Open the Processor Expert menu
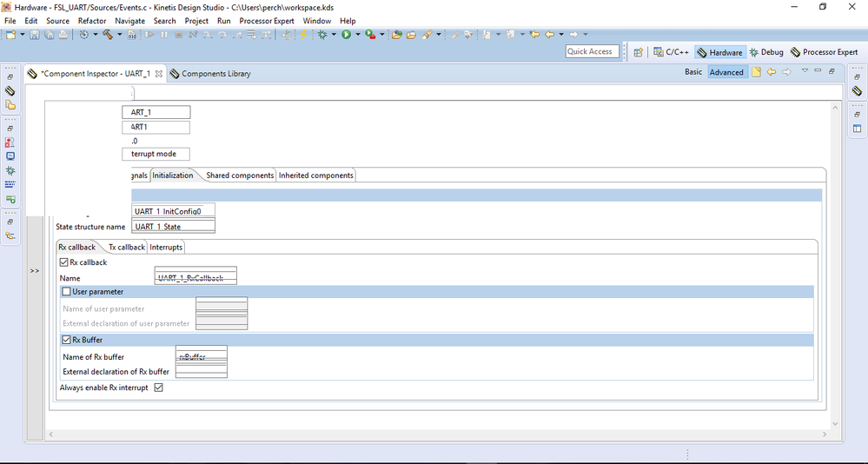This screenshot has height=464, width=868. (x=267, y=21)
